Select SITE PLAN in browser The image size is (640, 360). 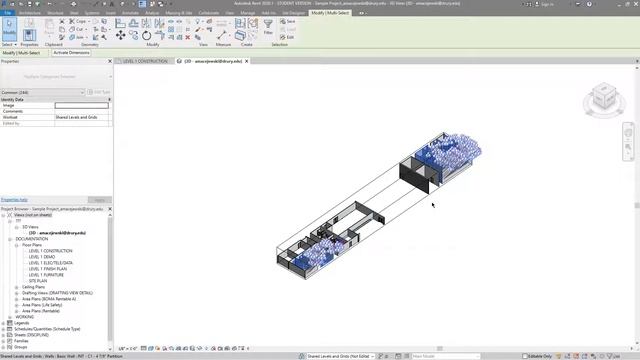[38, 281]
